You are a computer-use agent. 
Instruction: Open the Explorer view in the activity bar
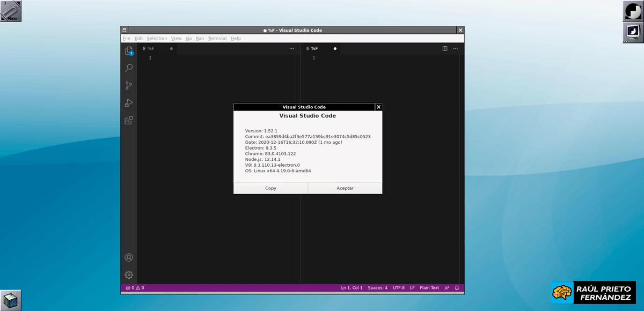pyautogui.click(x=128, y=50)
